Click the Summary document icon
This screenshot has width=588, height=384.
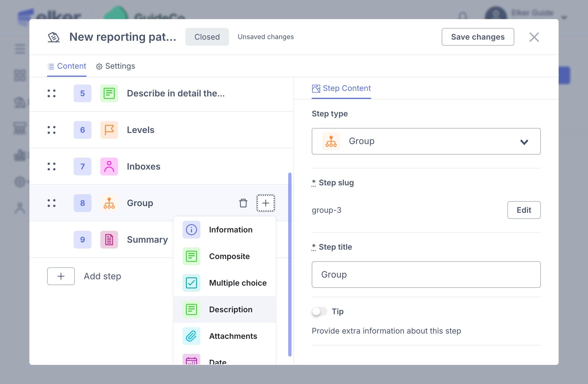tap(109, 240)
